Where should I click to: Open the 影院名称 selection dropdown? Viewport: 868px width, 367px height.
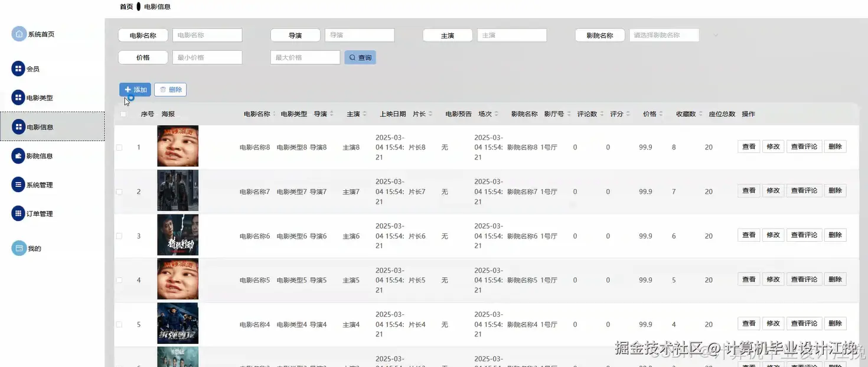coord(664,35)
